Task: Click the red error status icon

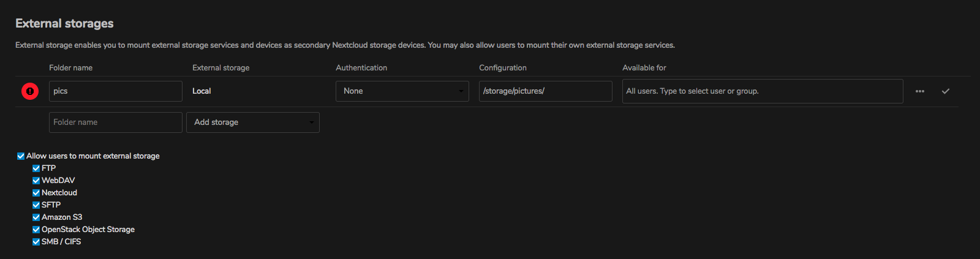Action: point(30,91)
